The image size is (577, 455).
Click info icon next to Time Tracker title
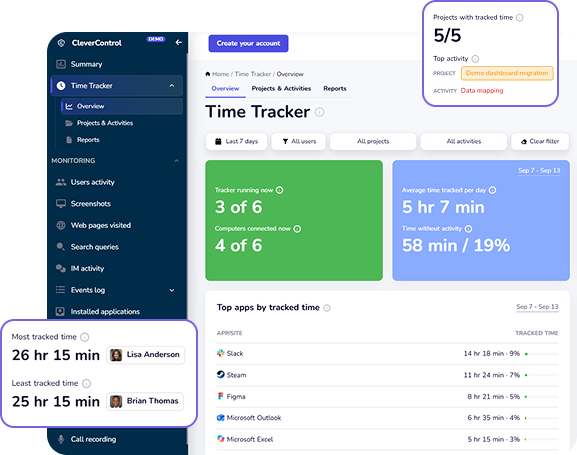[320, 112]
